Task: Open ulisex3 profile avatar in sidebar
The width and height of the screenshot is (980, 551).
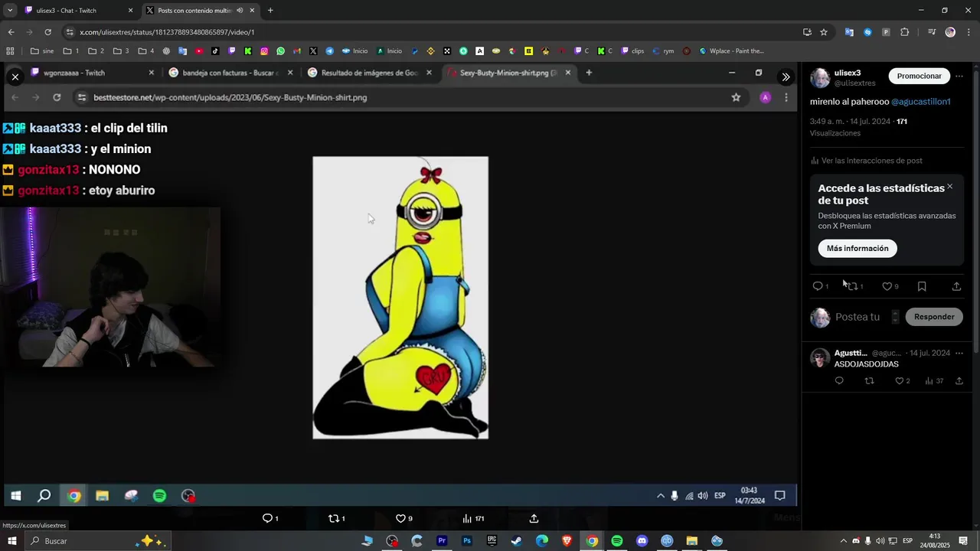Action: [x=820, y=78]
